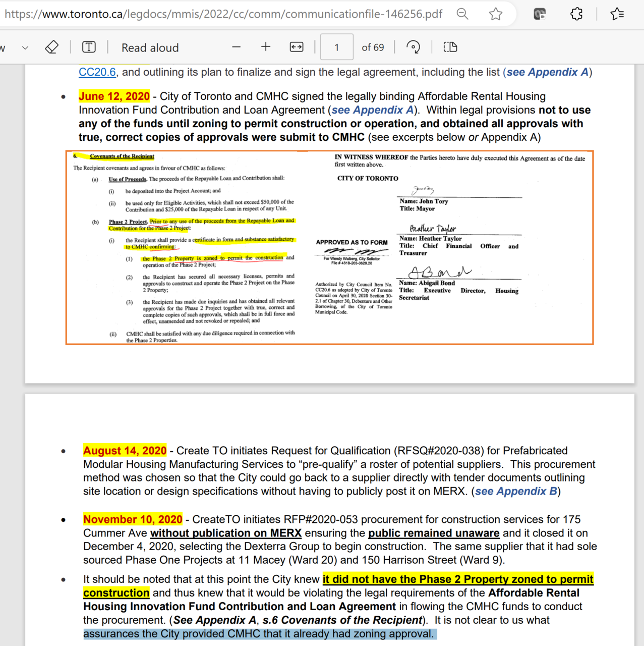644x646 pixels.
Task: Click the browser address bar URL
Action: click(x=223, y=14)
